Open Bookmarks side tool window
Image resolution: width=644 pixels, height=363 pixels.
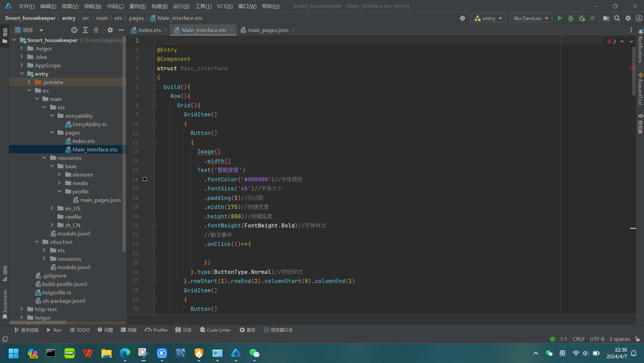click(x=5, y=304)
